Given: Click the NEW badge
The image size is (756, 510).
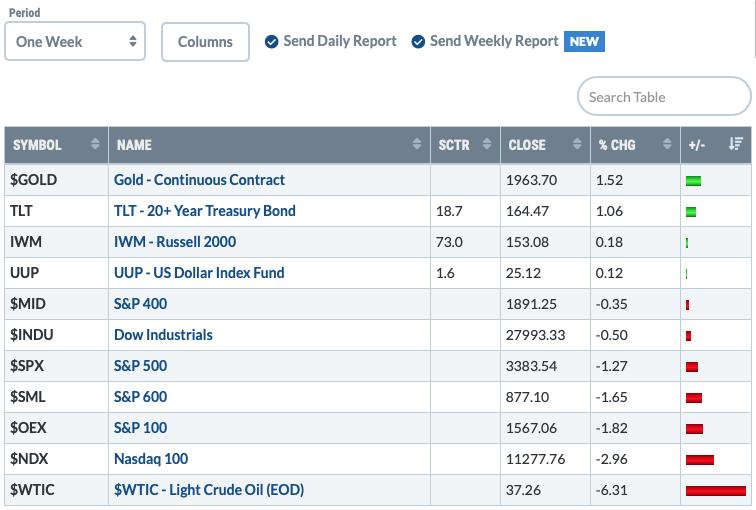Looking at the screenshot, I should tap(584, 41).
